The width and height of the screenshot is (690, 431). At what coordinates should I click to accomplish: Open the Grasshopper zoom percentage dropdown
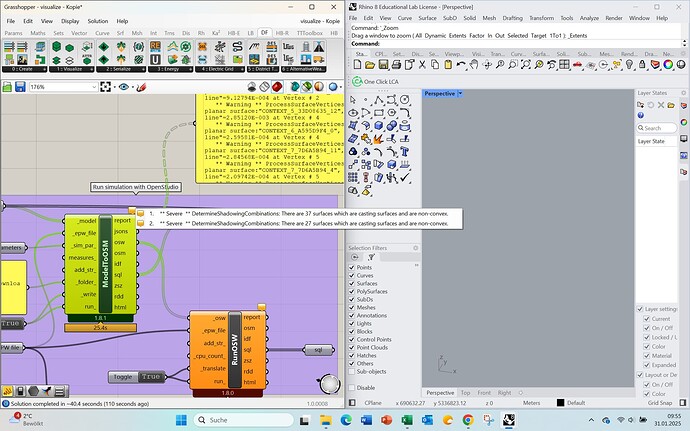click(94, 87)
